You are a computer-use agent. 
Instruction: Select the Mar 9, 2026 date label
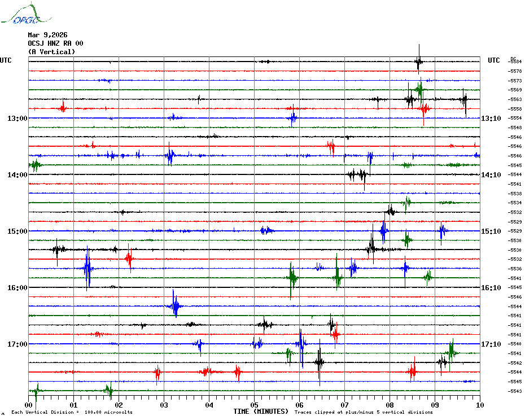click(x=47, y=35)
